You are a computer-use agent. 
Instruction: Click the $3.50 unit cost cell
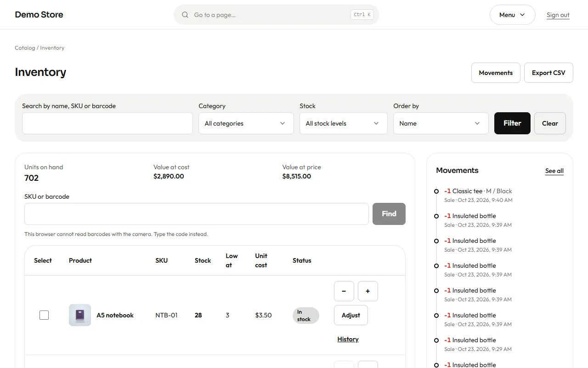coord(264,315)
